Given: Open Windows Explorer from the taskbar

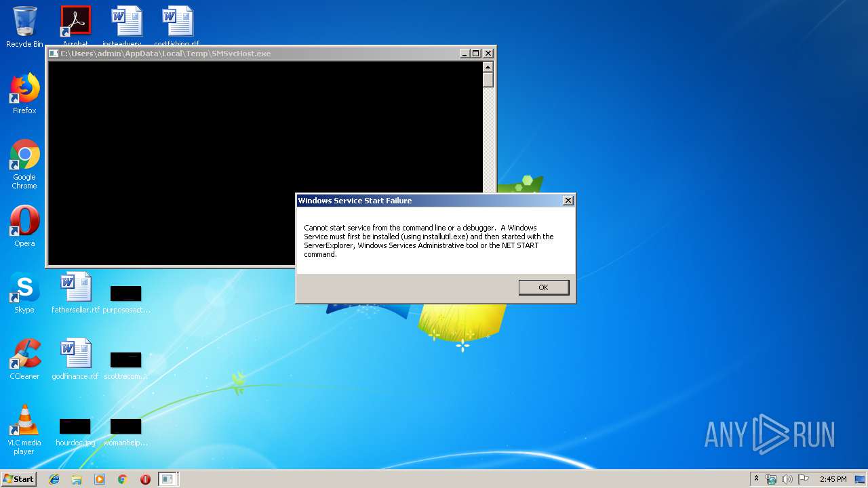Looking at the screenshot, I should point(77,479).
